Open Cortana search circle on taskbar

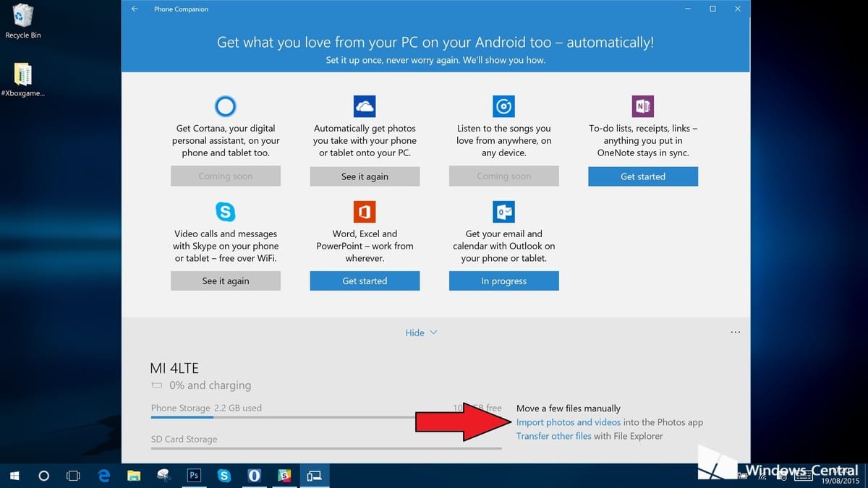click(43, 476)
